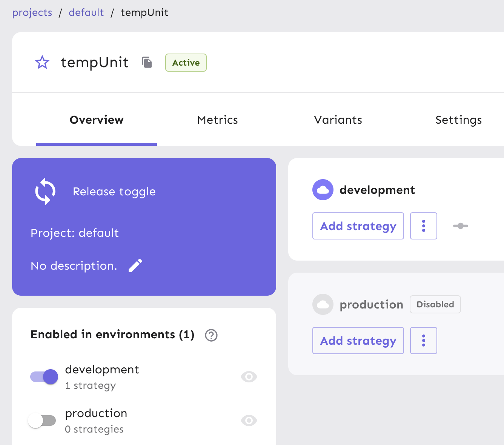Screen dimensions: 504x445
Task: Copy the toggle name with the copy icon
Action: (x=147, y=63)
